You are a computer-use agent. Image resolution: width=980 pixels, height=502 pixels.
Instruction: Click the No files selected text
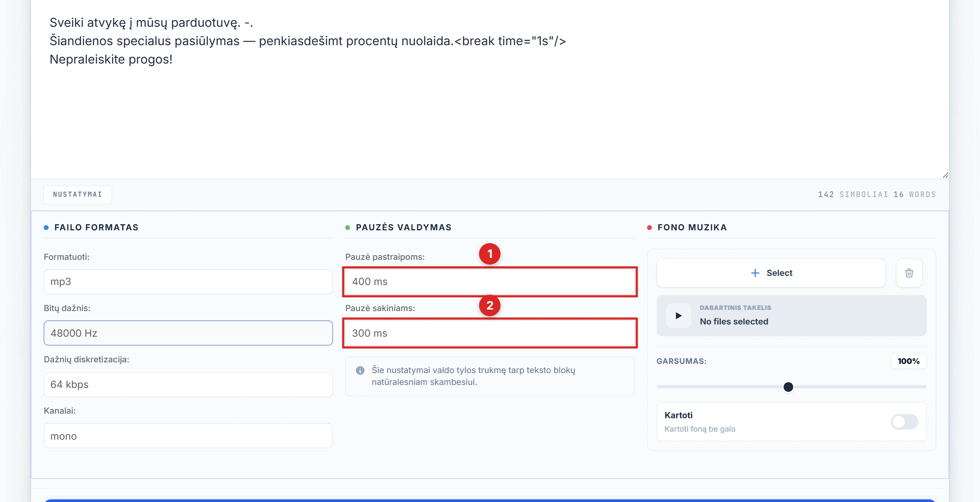(734, 321)
